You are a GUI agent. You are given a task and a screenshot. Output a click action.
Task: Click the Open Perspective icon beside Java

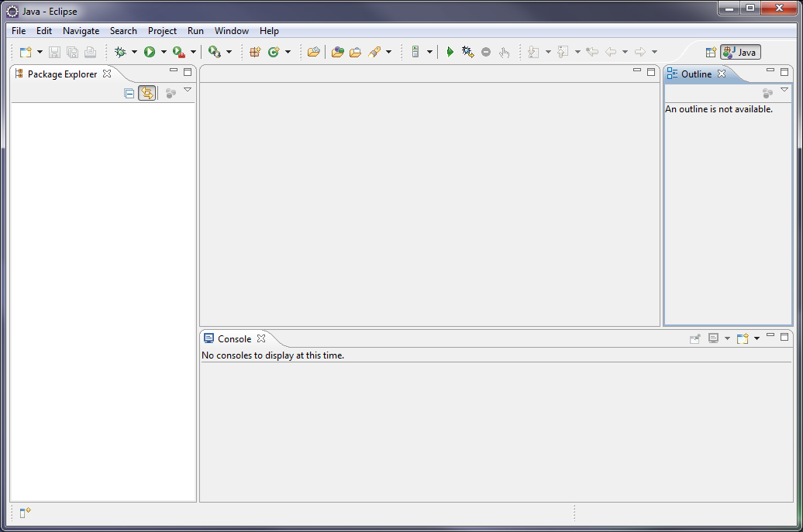(x=710, y=52)
